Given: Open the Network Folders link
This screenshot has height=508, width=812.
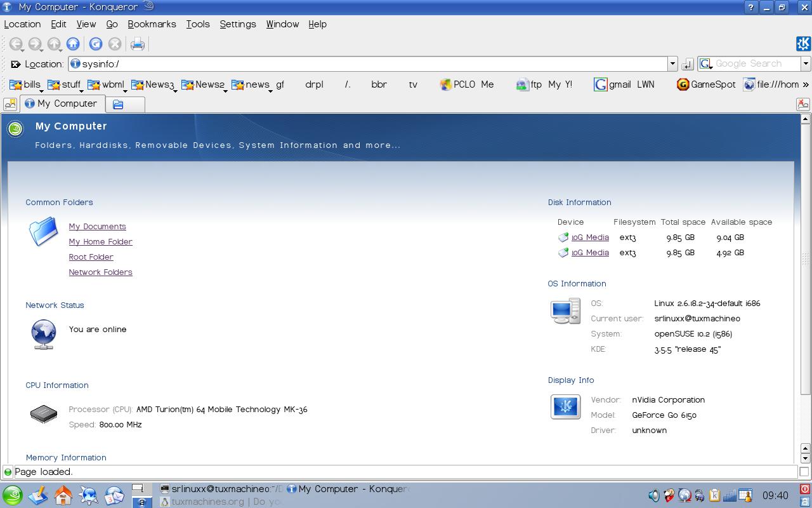Looking at the screenshot, I should pyautogui.click(x=100, y=272).
